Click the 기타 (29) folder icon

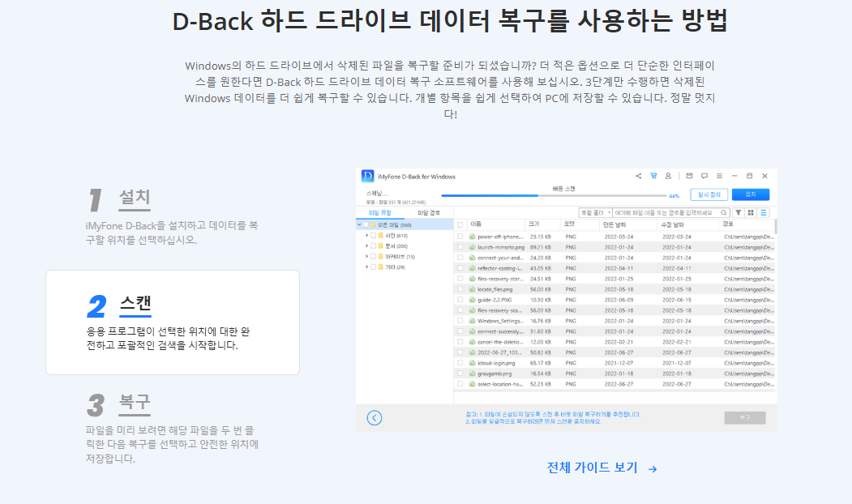(381, 267)
